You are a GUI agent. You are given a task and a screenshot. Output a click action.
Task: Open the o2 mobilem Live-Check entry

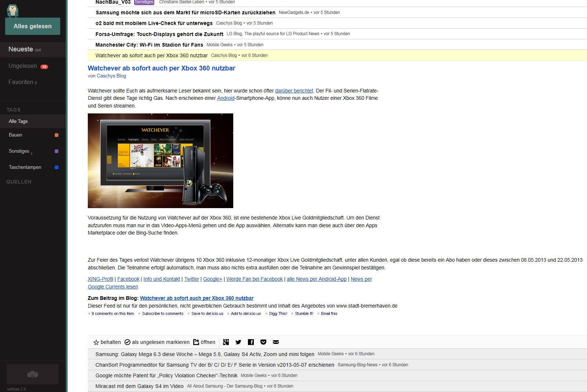pos(337,23)
